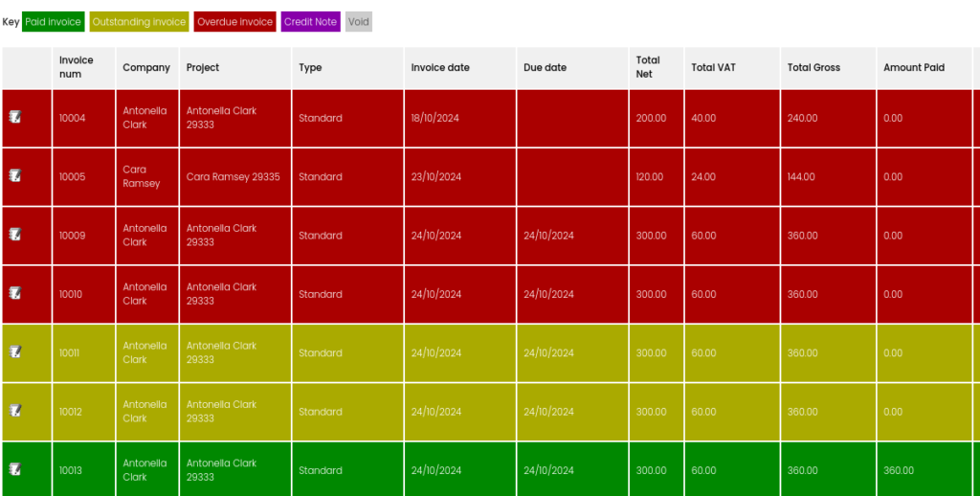Viewport: 980px width, 496px height.
Task: Open edit icon for invoice 10004
Action: pos(15,117)
